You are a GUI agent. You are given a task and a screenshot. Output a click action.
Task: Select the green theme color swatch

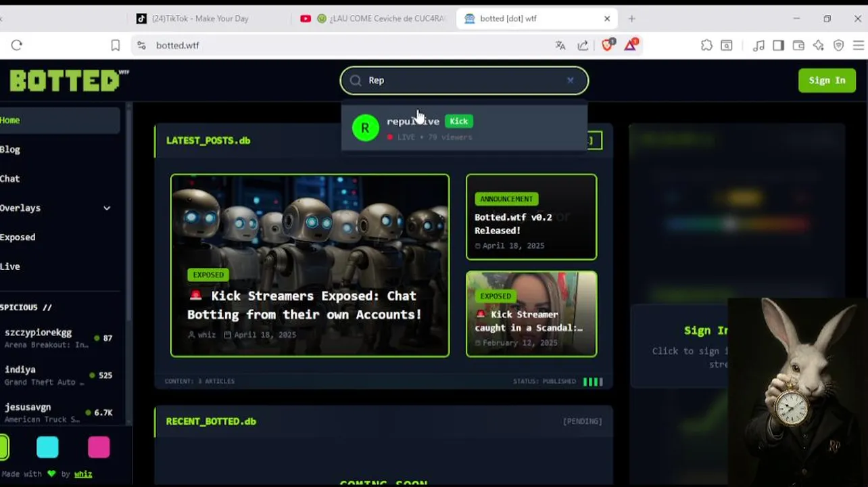point(3,447)
